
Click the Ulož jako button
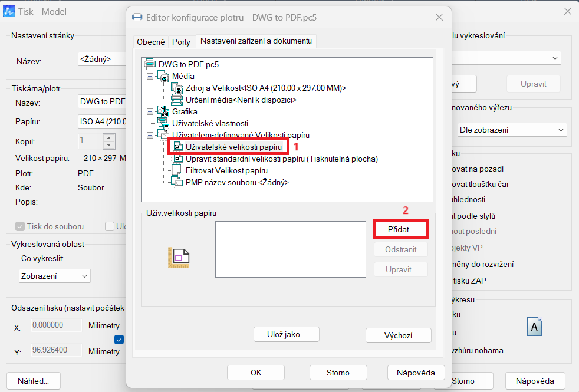(287, 334)
